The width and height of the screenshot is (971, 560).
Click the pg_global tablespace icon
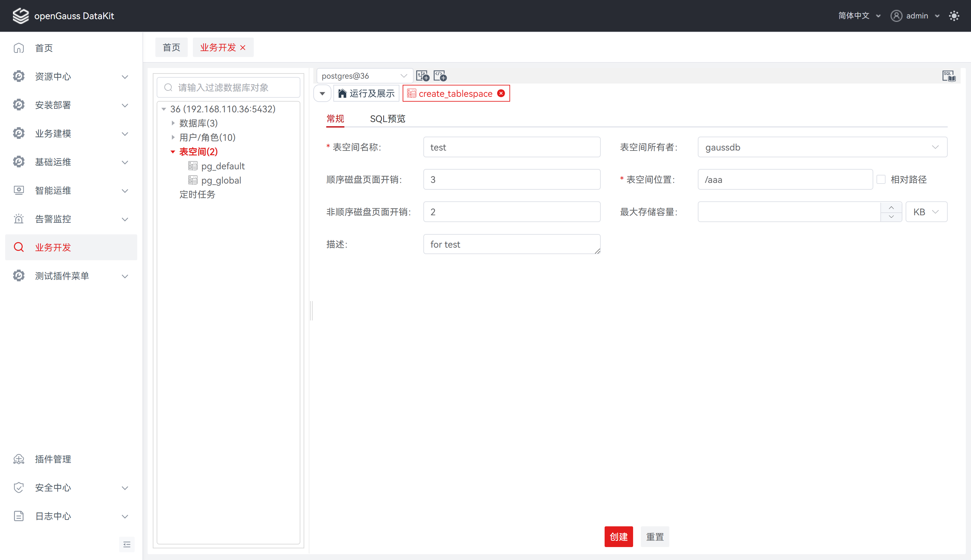tap(193, 180)
